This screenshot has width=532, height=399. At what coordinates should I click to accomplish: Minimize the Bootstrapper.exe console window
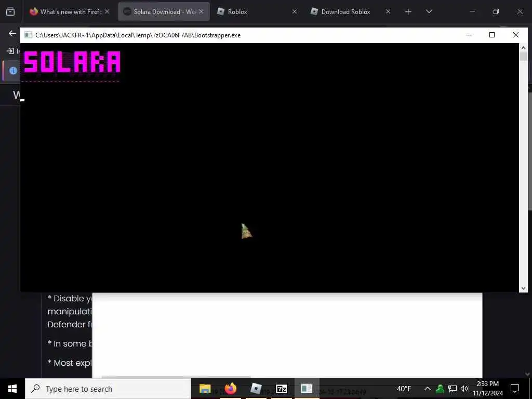point(469,35)
